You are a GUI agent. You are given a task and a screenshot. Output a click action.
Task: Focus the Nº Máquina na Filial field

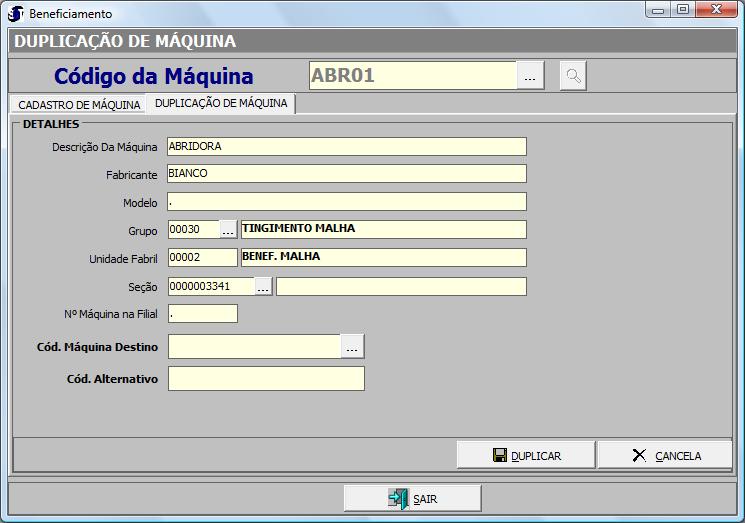pos(202,314)
